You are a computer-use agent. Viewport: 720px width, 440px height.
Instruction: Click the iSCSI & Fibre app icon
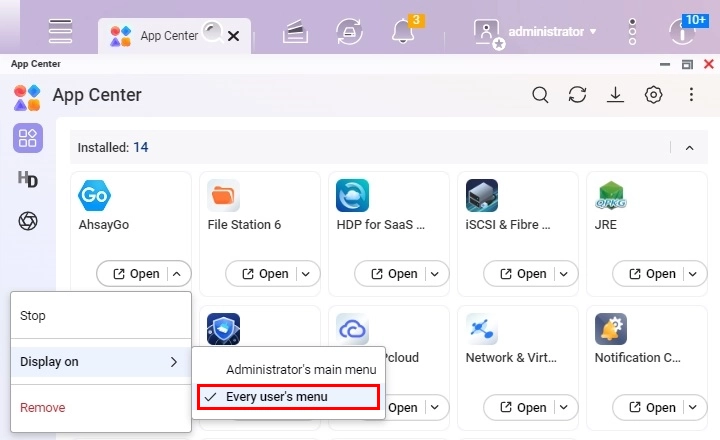click(x=482, y=195)
